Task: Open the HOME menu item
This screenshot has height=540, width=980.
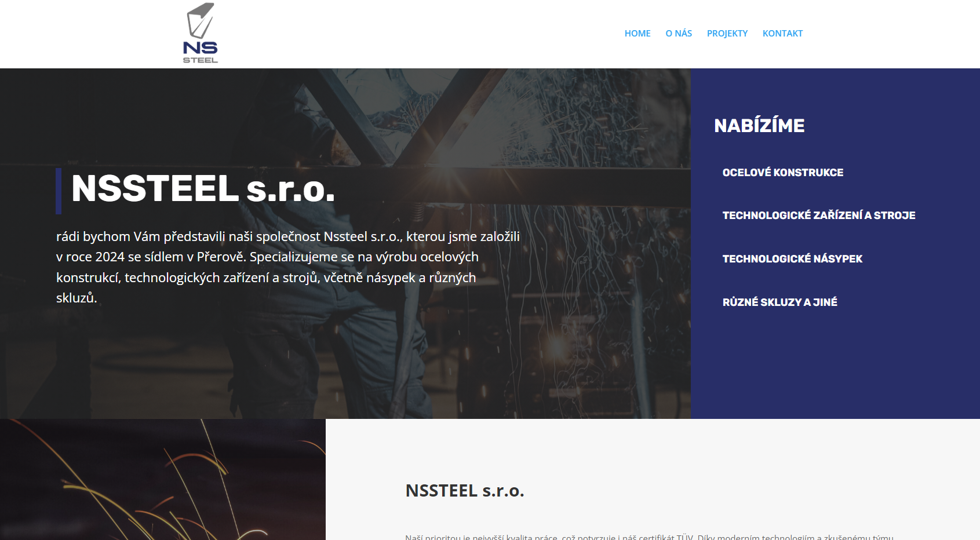Action: click(x=637, y=34)
